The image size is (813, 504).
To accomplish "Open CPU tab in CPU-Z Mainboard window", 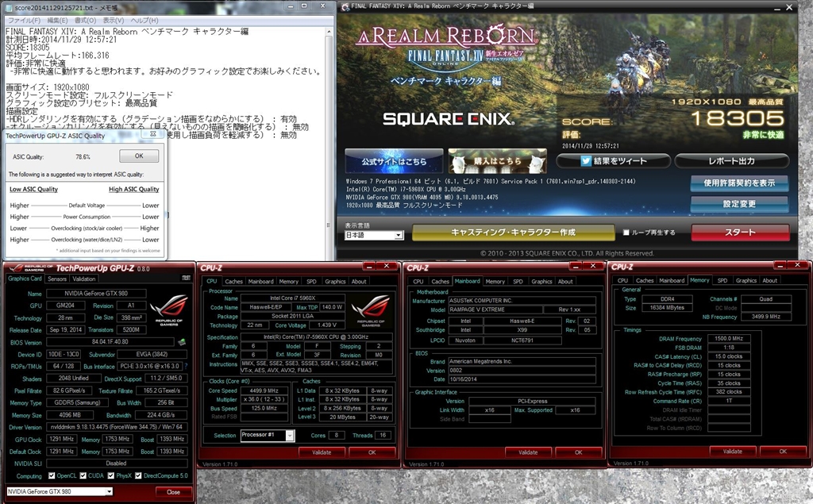I will (x=418, y=282).
